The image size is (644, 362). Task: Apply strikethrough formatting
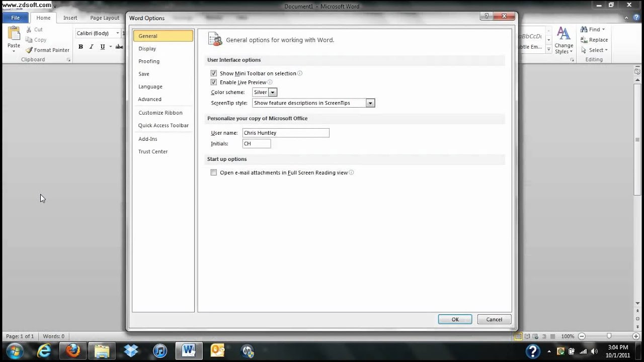(119, 47)
